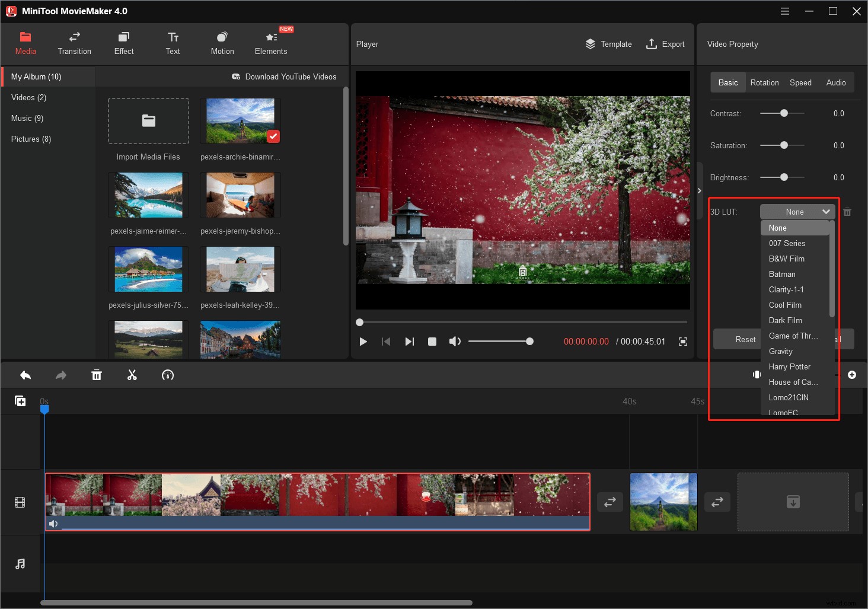This screenshot has width=868, height=609.
Task: Select the pexels-julius-silver thumbnail
Action: [x=148, y=269]
